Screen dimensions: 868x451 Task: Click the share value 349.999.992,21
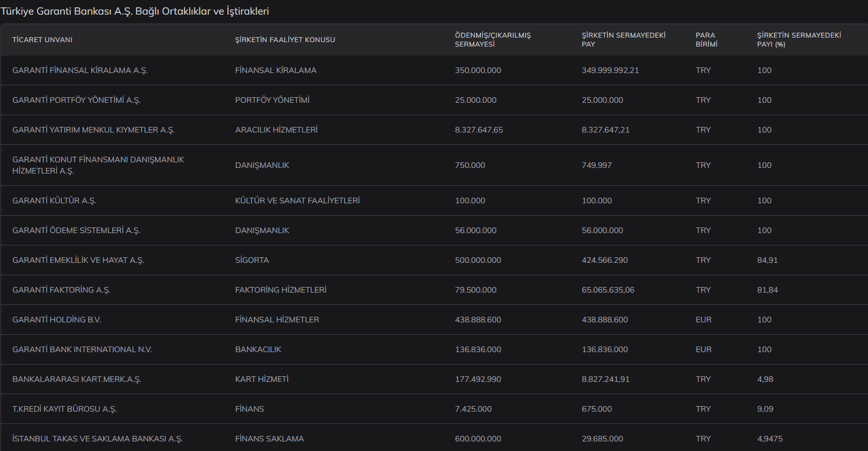coord(610,70)
